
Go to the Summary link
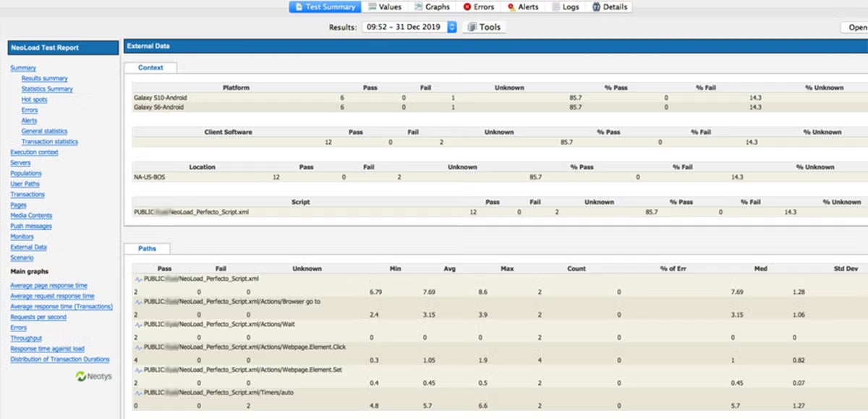click(23, 68)
